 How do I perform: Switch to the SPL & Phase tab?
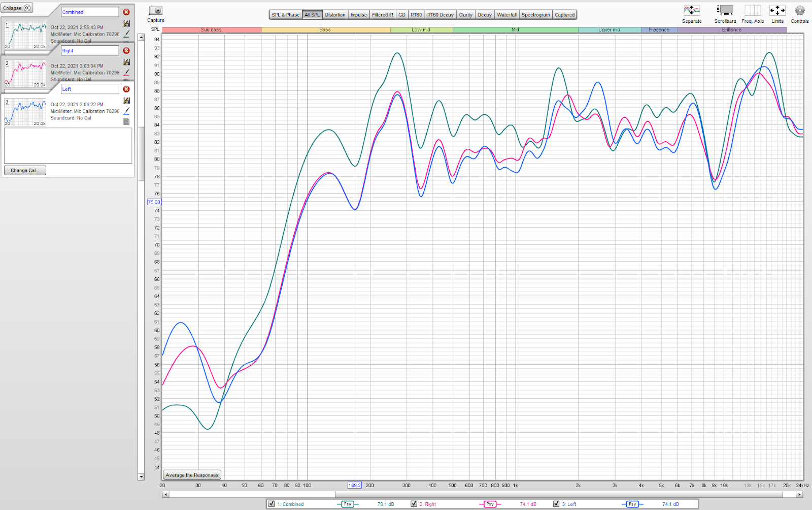click(x=286, y=15)
